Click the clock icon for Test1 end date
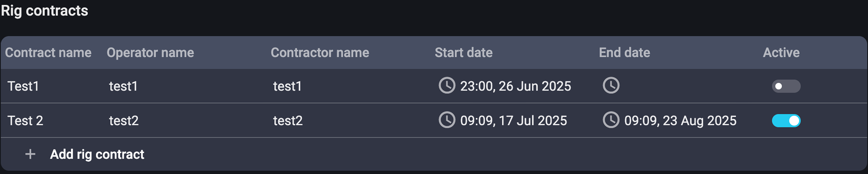This screenshot has width=868, height=174. point(611,86)
